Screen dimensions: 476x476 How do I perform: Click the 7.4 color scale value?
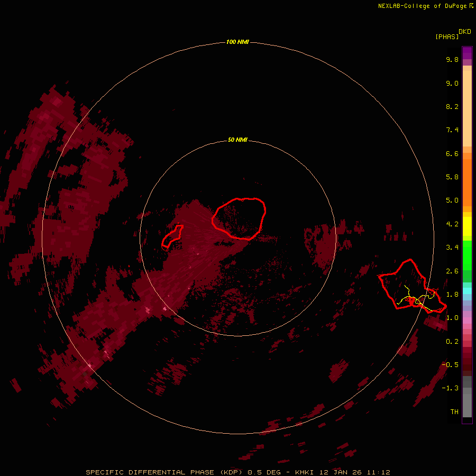(452, 130)
